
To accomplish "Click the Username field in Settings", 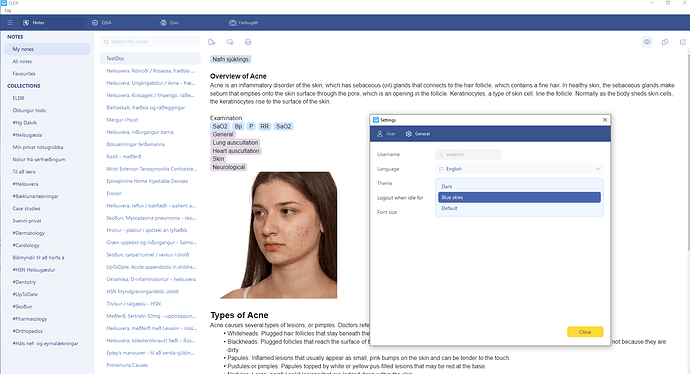I will pos(468,154).
